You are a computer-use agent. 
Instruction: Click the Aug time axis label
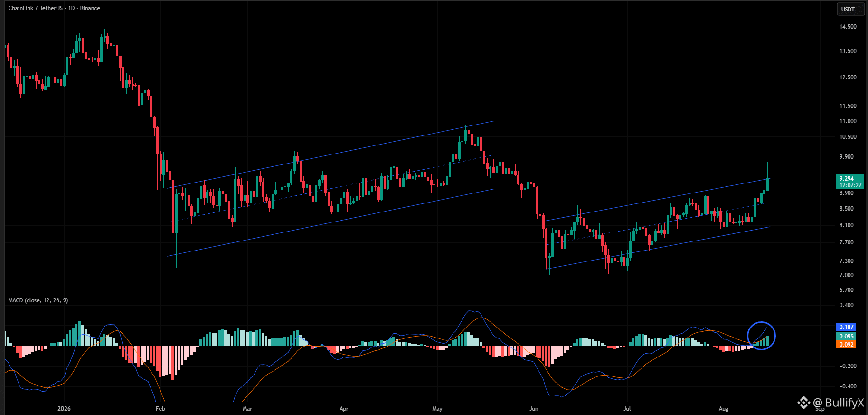point(724,409)
